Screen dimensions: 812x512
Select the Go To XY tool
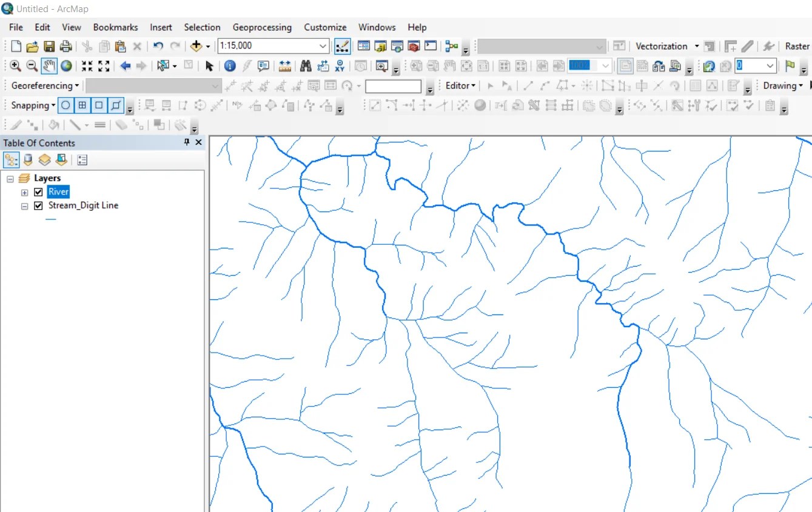(340, 66)
